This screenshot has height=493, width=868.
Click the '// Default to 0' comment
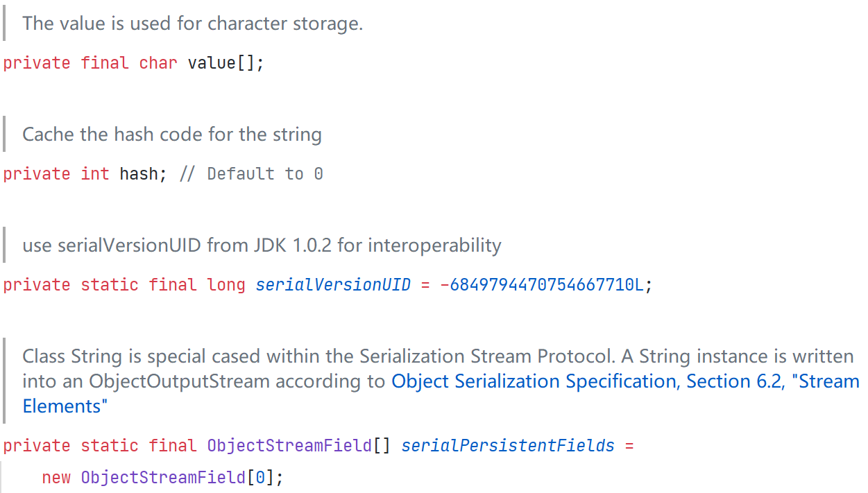click(x=251, y=173)
